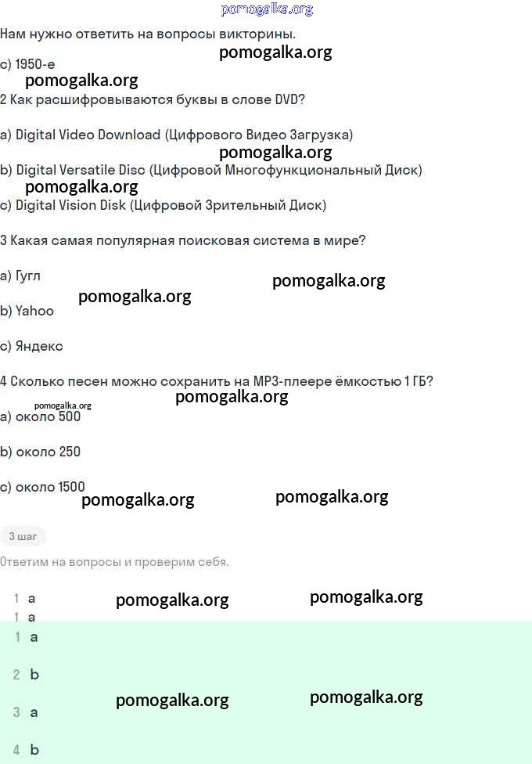
Task: Select answer row '3 a' in green block
Action: point(27,712)
